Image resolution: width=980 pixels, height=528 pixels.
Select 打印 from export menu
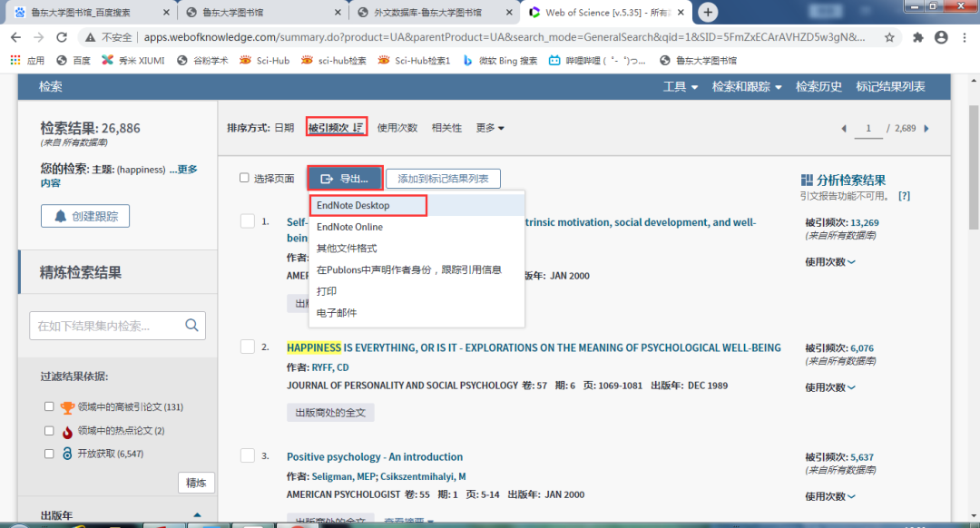[416, 291]
